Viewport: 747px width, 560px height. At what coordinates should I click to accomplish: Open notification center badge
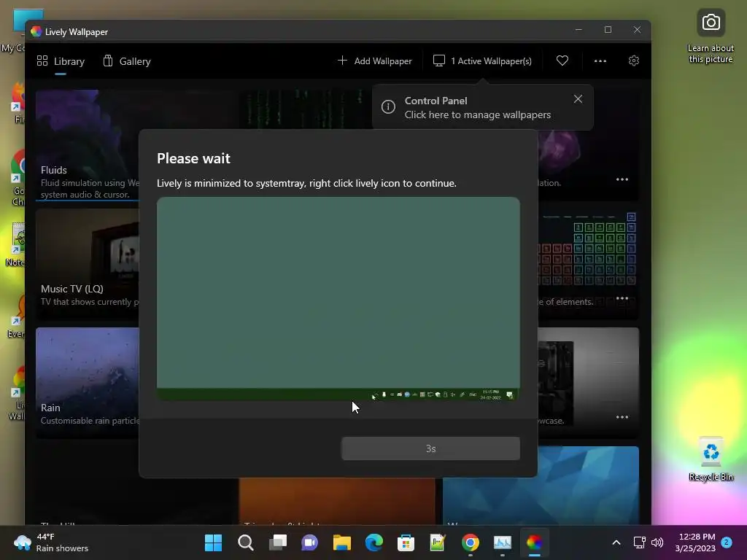coord(727,542)
